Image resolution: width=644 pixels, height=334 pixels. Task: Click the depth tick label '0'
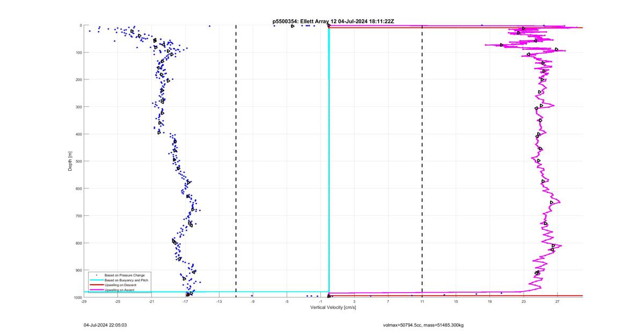coord(80,25)
